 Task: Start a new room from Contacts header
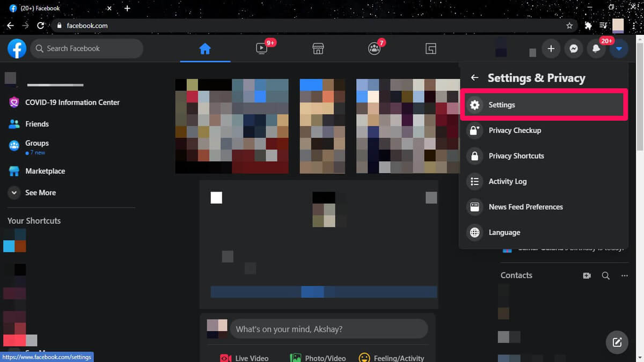pos(587,276)
